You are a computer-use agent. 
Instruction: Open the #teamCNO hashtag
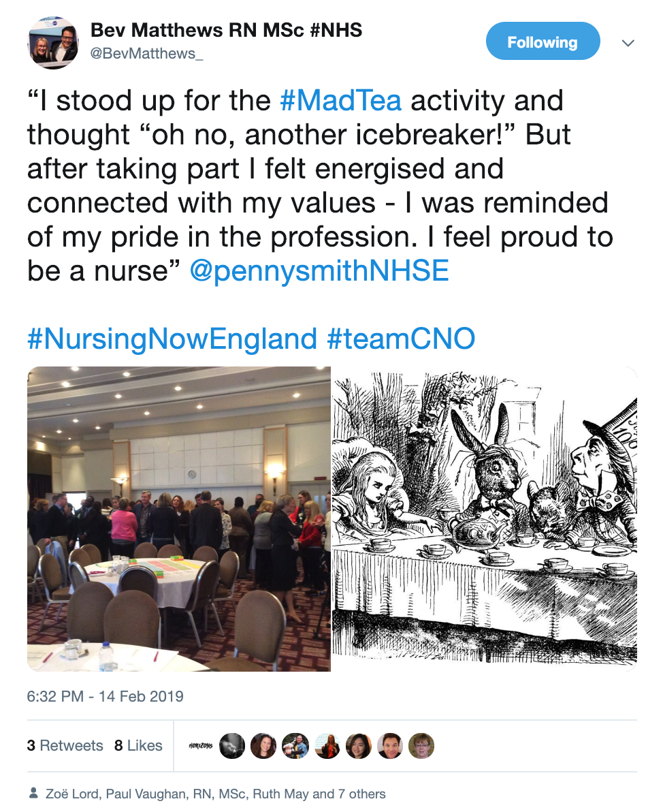point(401,338)
